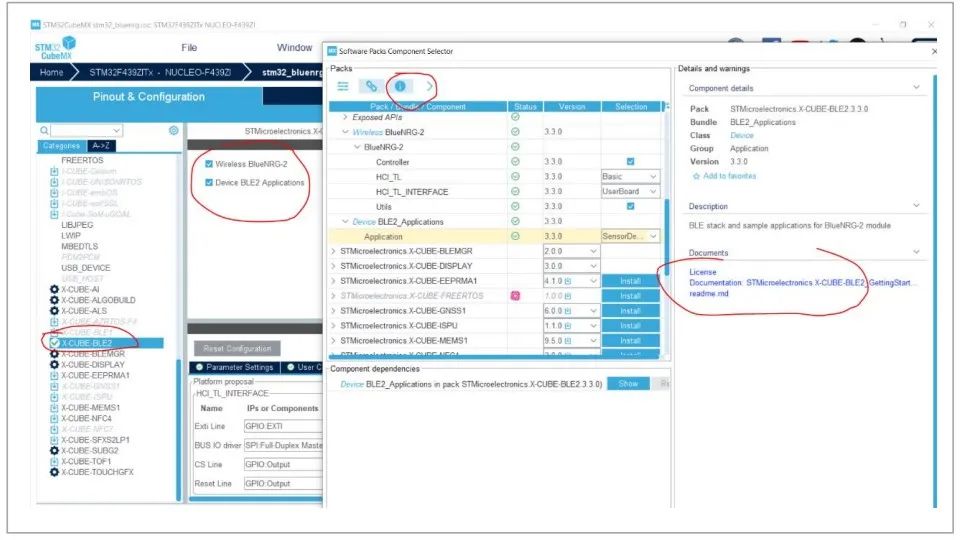Click the gear icon next to X-CUBE-TOUCHGFX

pos(54,472)
